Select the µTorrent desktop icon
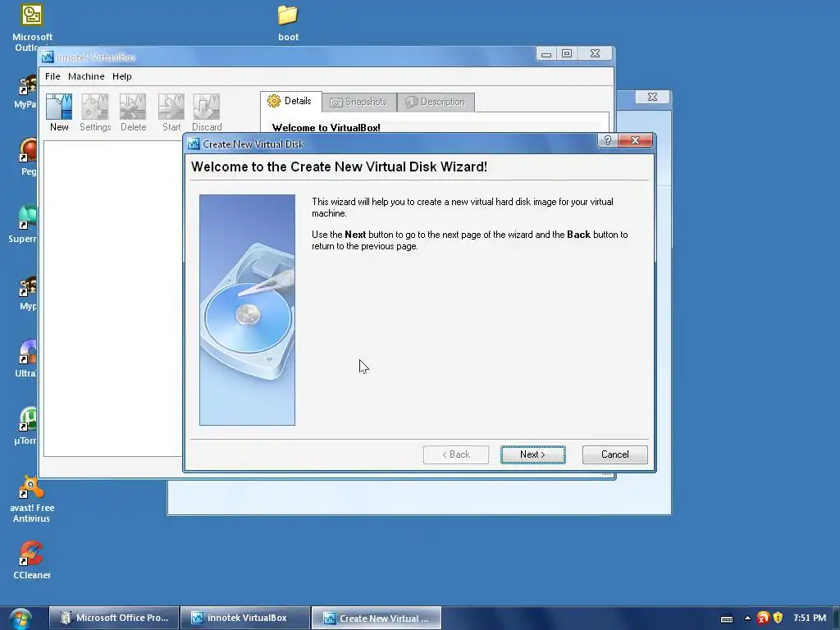 click(25, 427)
